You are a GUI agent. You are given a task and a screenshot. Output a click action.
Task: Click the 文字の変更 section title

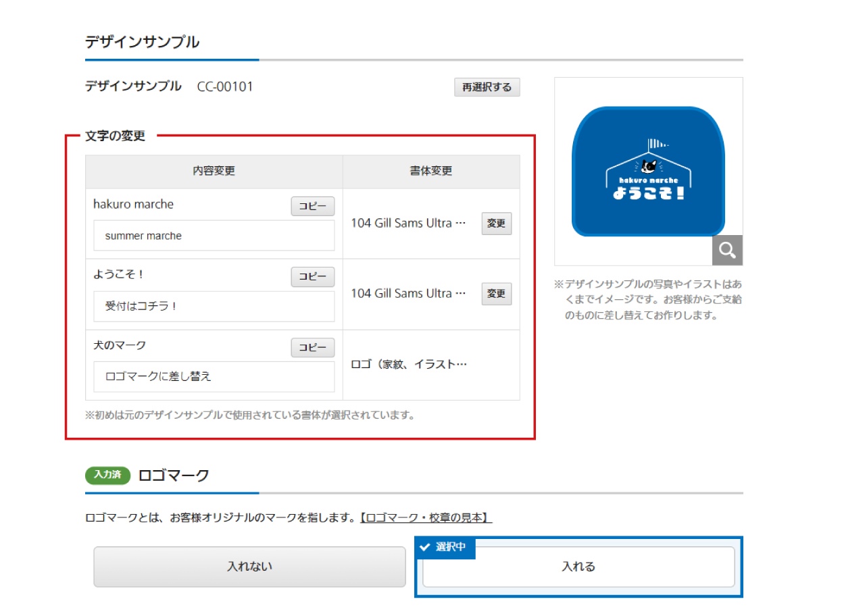[116, 136]
